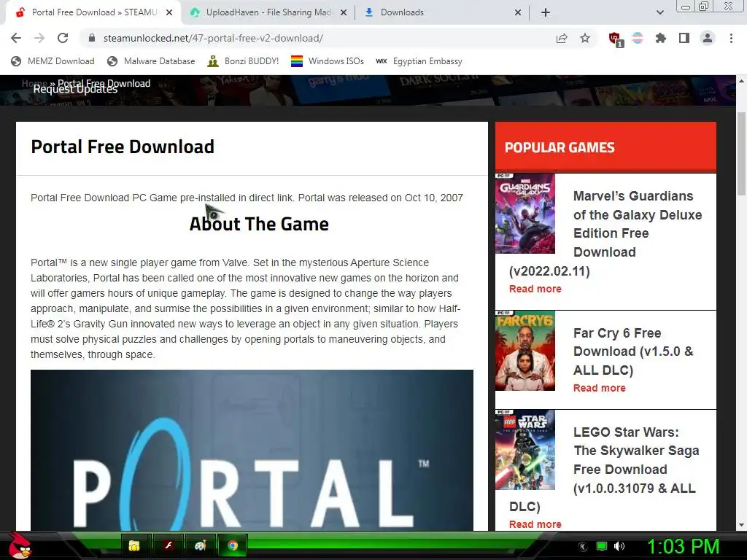Screen dimensions: 747x560
Task: Click the 1:03 PM clock
Action: point(683,547)
